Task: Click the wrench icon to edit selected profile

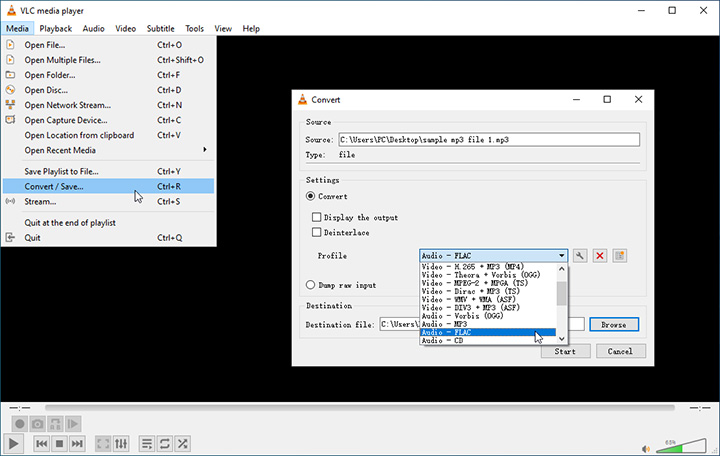Action: [580, 256]
